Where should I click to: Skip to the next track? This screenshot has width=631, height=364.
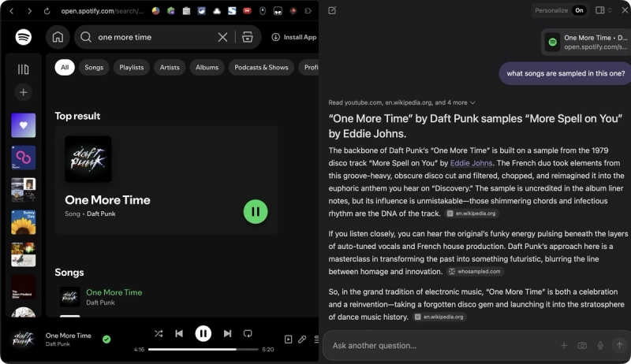click(227, 333)
